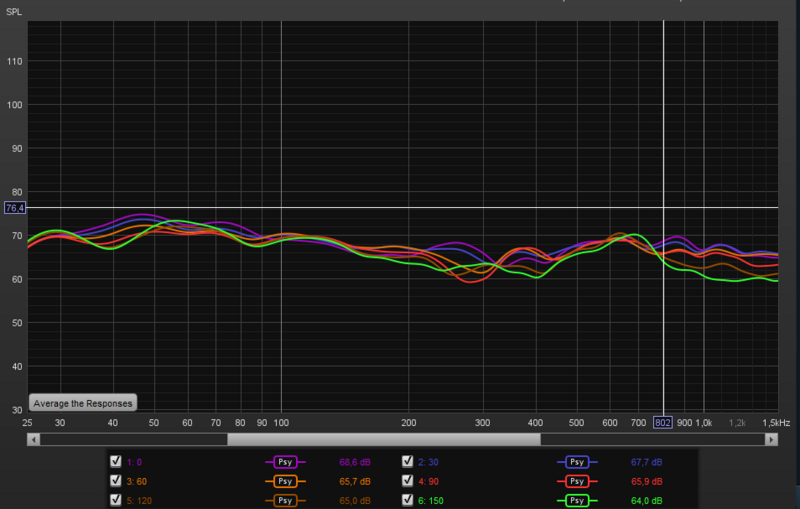Click the purple Psy smoothing indicator
The height and width of the screenshot is (509, 800).
(284, 462)
